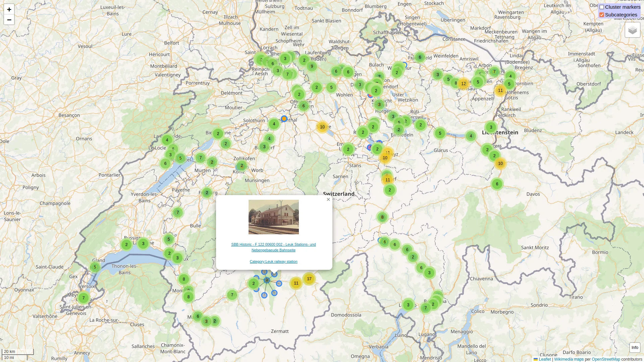Uncheck the Subcategories checkbox
Image resolution: width=644 pixels, height=362 pixels.
coord(602,15)
